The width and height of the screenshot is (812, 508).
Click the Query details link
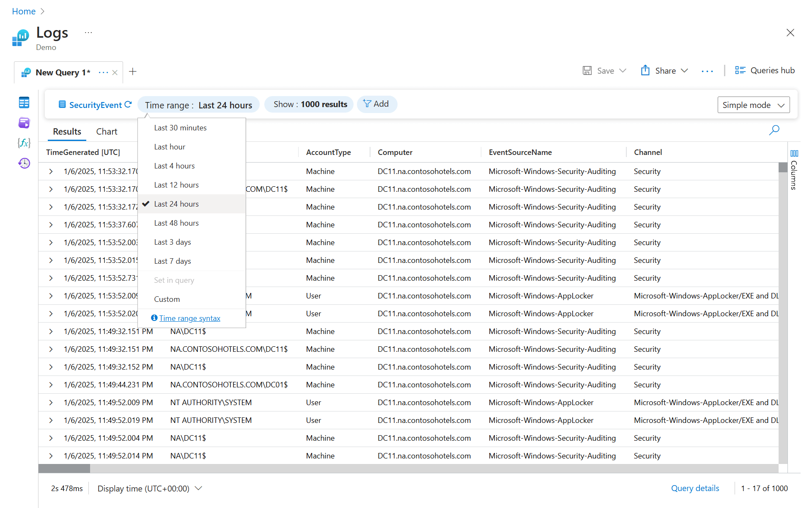click(x=695, y=488)
